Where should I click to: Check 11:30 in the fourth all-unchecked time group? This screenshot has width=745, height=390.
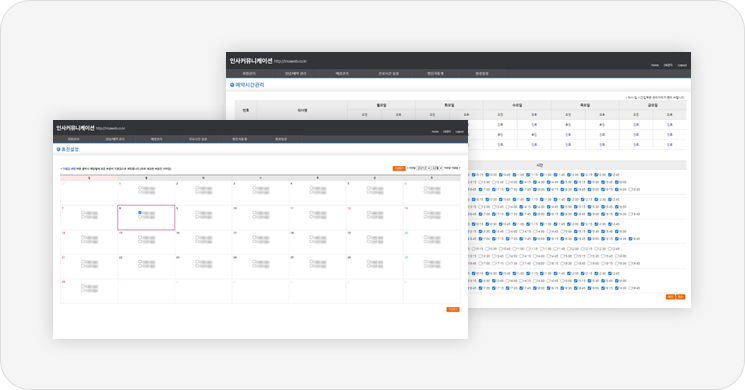542,248
